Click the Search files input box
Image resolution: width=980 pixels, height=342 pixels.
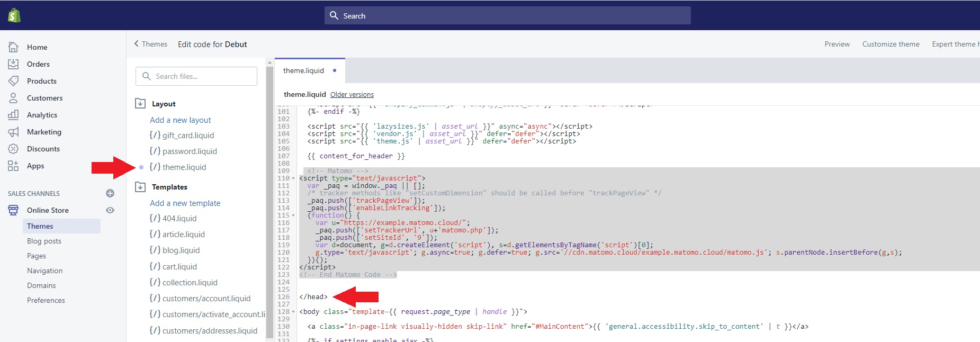point(196,76)
